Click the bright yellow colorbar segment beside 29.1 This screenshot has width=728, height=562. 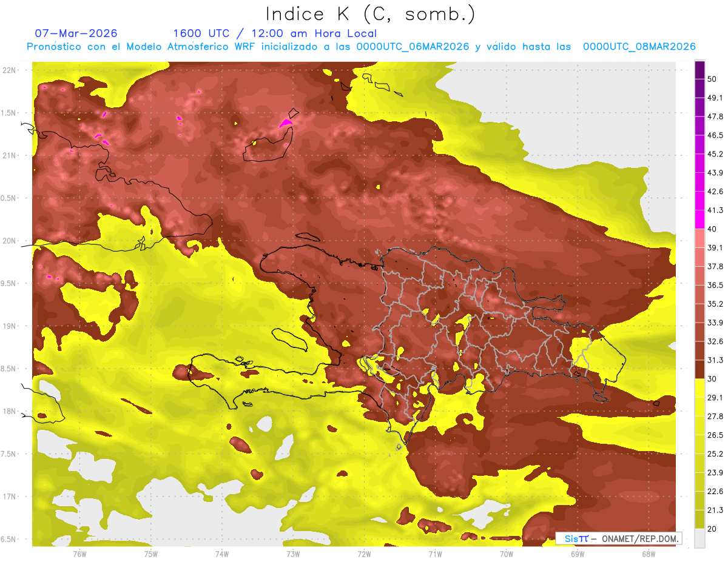[699, 388]
